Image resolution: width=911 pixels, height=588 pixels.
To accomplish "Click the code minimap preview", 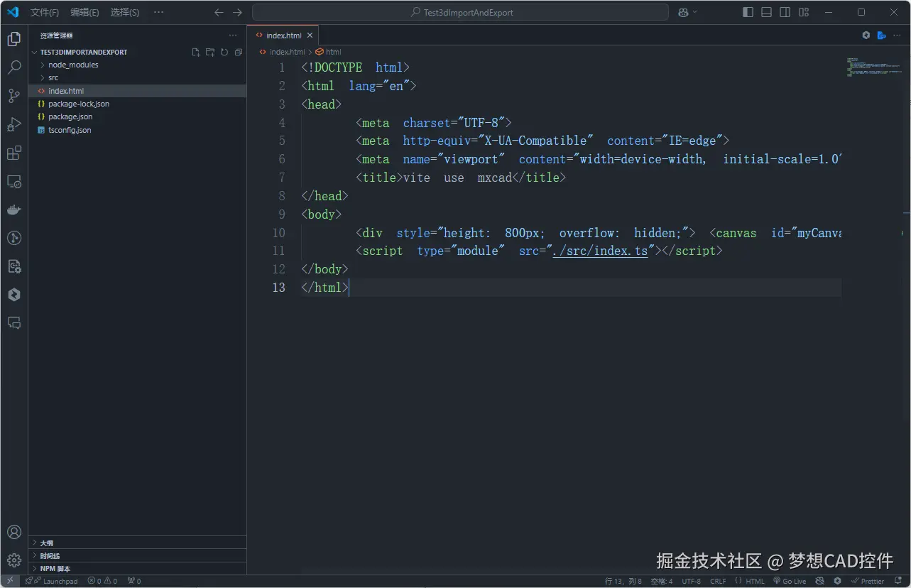I will point(874,66).
